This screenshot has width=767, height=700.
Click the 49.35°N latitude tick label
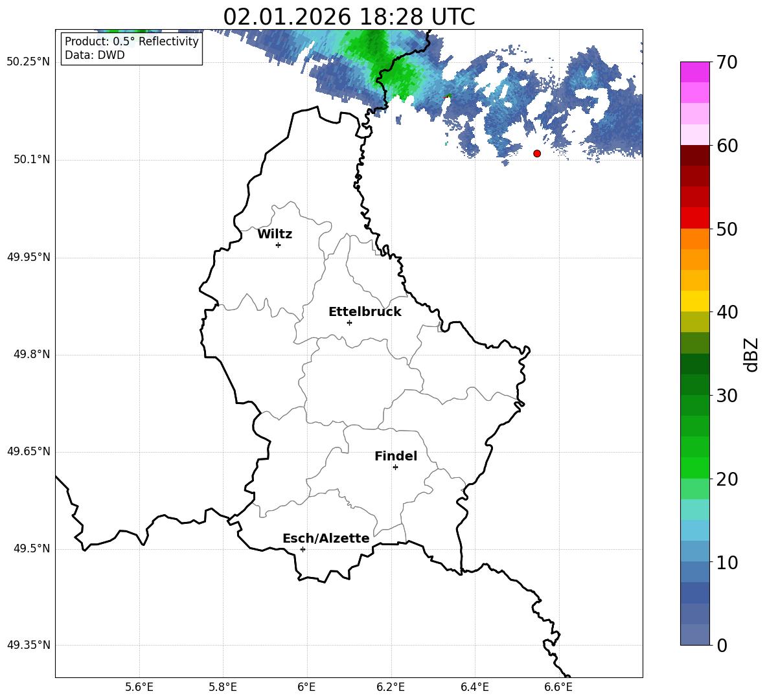[x=29, y=645]
